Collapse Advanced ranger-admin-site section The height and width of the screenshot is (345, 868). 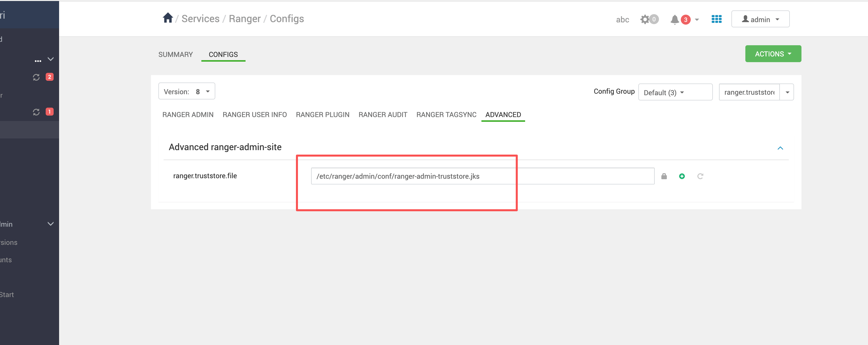(x=780, y=148)
